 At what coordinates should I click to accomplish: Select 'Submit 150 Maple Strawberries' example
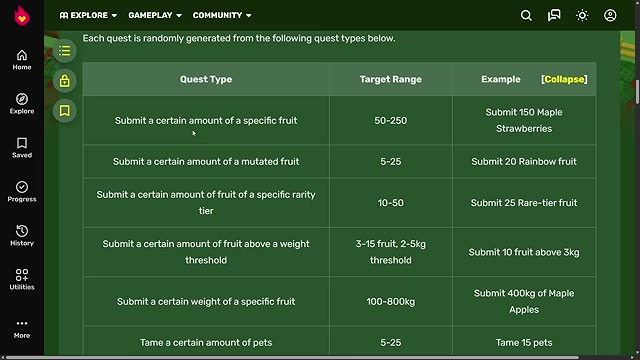click(x=524, y=120)
